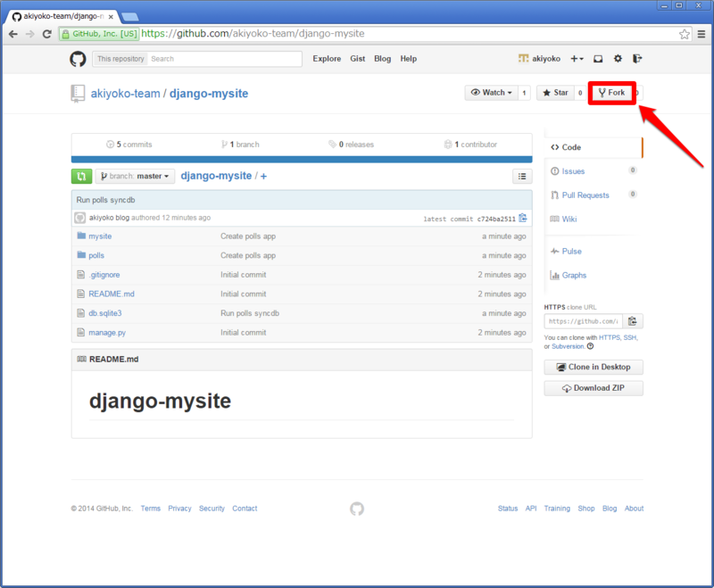Switch clone URL to SSH
This screenshot has width=714, height=588.
pyautogui.click(x=630, y=337)
